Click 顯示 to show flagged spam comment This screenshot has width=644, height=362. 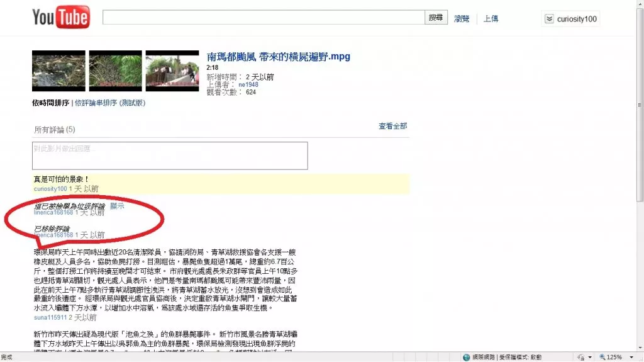pyautogui.click(x=117, y=206)
